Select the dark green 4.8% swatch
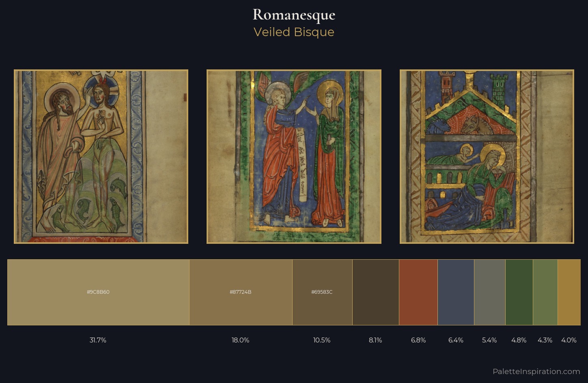The width and height of the screenshot is (588, 383). [519, 292]
